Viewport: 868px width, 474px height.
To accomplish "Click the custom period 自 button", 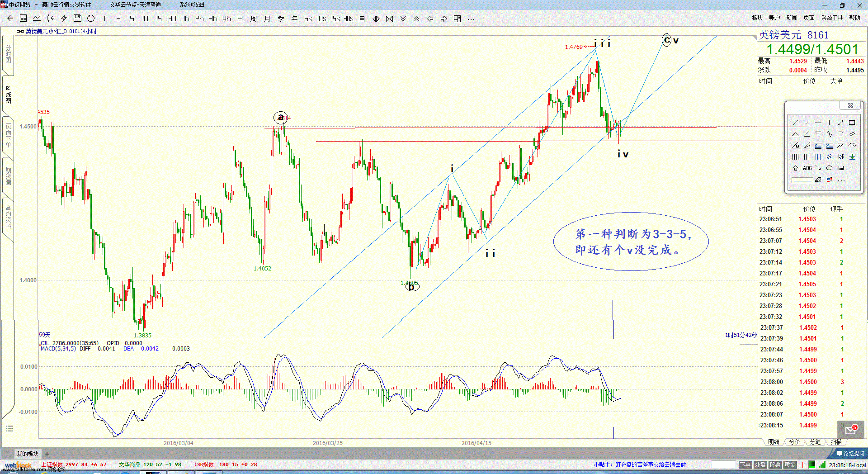I will [x=362, y=19].
